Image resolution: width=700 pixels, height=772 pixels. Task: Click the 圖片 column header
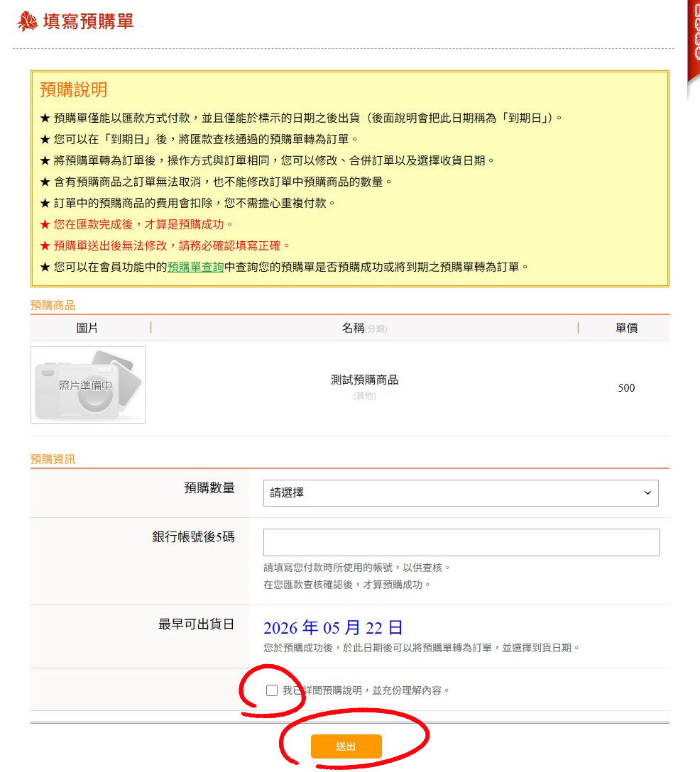tap(87, 328)
